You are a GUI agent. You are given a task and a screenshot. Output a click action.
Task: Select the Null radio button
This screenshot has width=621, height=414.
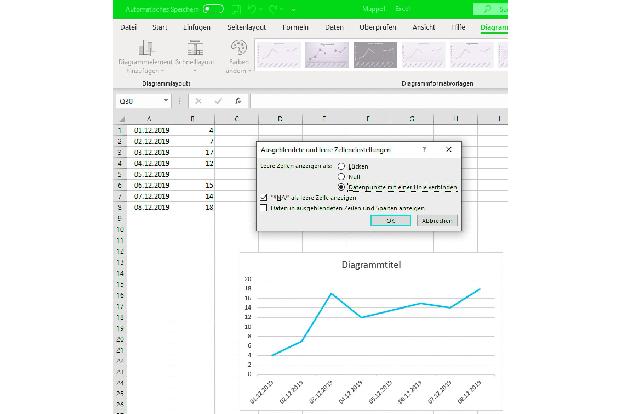pos(343,175)
